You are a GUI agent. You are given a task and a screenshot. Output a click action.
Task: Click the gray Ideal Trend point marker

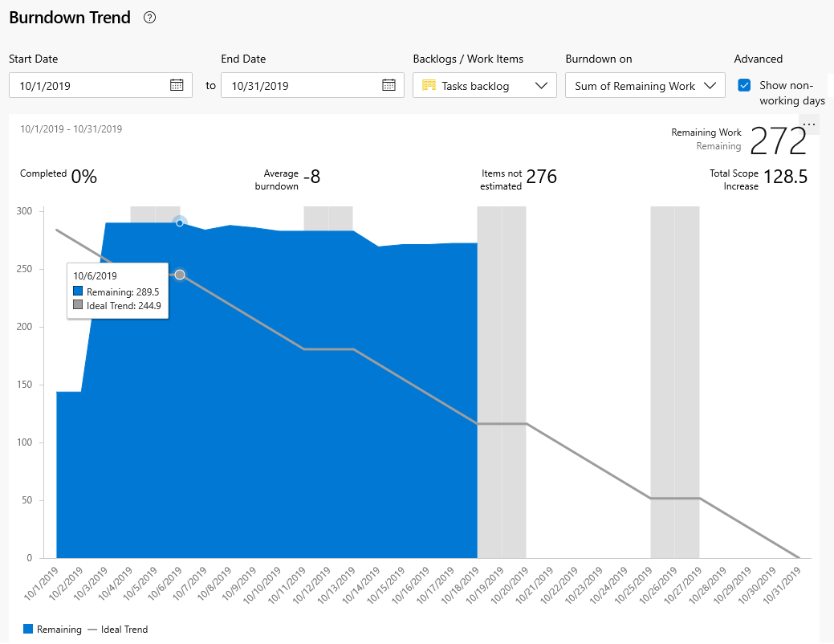click(x=180, y=275)
